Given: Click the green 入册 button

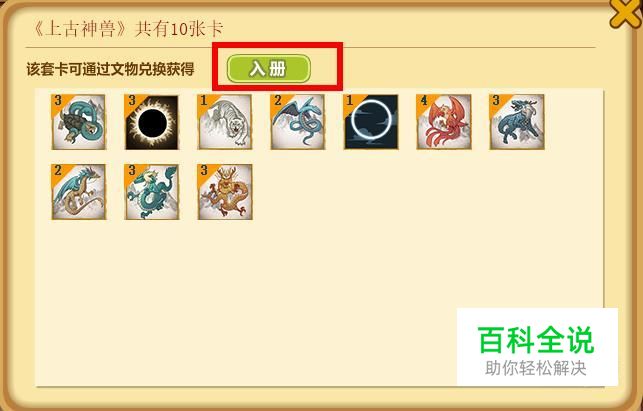Looking at the screenshot, I should (269, 68).
